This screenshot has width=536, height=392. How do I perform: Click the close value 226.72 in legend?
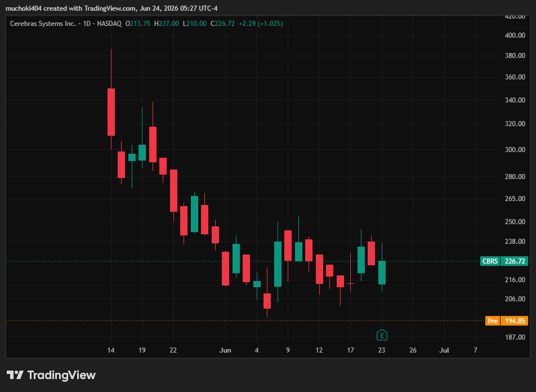click(x=225, y=24)
